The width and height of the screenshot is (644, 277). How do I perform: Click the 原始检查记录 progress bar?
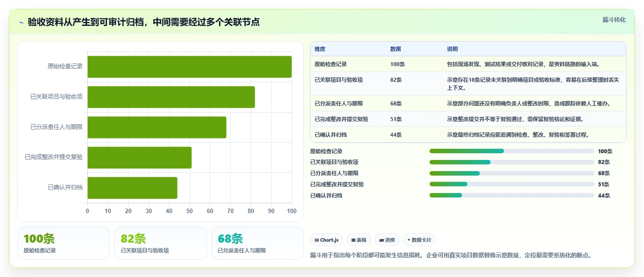point(512,151)
